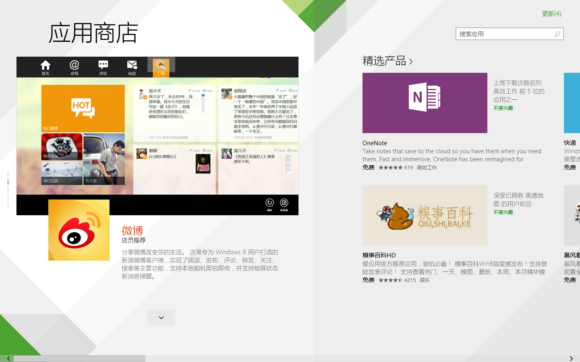This screenshot has height=362, width=580.
Task: Click 糗事百科's 不感兴趣 link
Action: click(503, 212)
